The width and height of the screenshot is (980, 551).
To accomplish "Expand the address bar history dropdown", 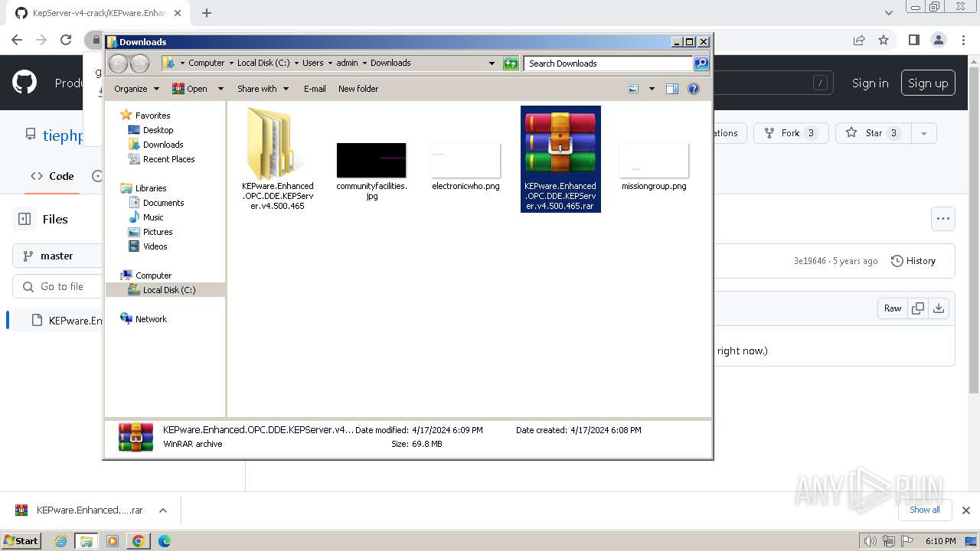I will [492, 64].
